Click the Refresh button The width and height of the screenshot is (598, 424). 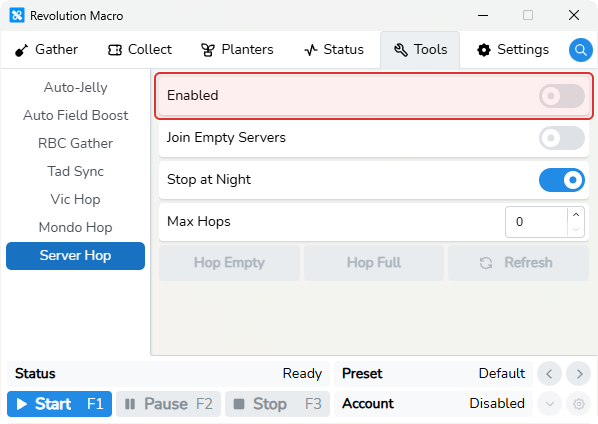518,263
